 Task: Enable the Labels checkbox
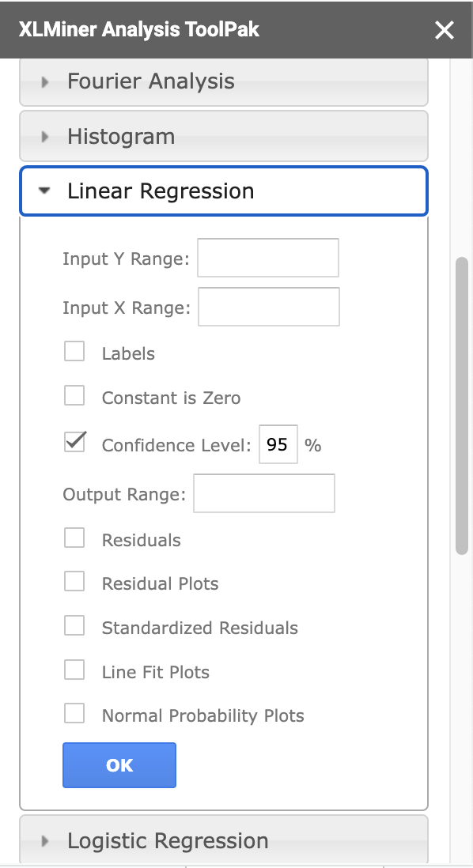click(74, 352)
